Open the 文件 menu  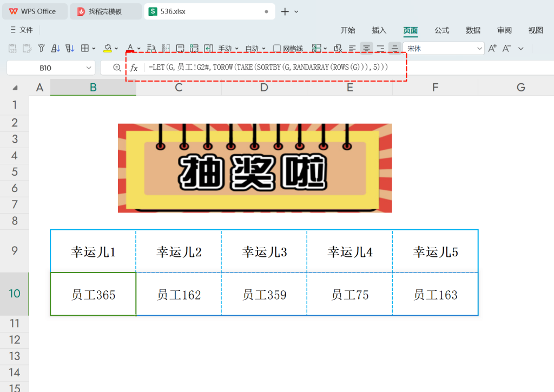tap(22, 30)
